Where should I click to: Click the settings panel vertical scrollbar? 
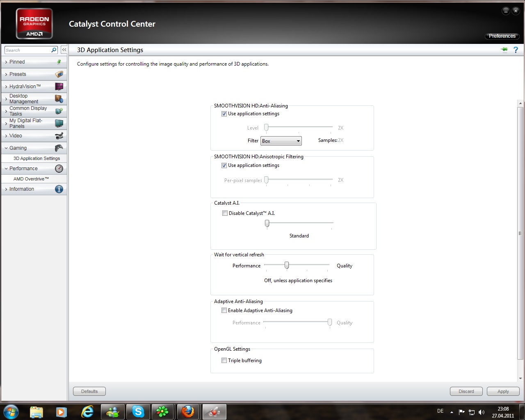click(x=520, y=233)
